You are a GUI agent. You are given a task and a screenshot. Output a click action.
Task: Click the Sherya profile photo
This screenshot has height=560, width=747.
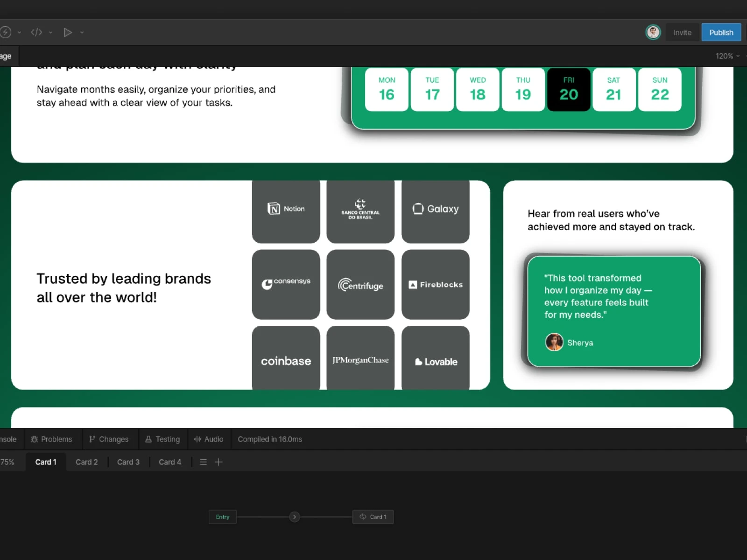[x=554, y=342]
